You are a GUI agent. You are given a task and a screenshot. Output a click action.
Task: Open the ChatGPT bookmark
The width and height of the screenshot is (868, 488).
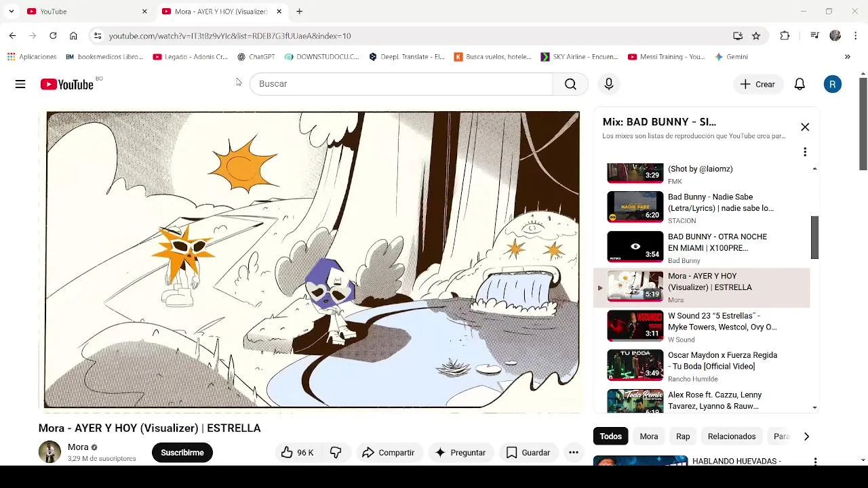(x=256, y=57)
